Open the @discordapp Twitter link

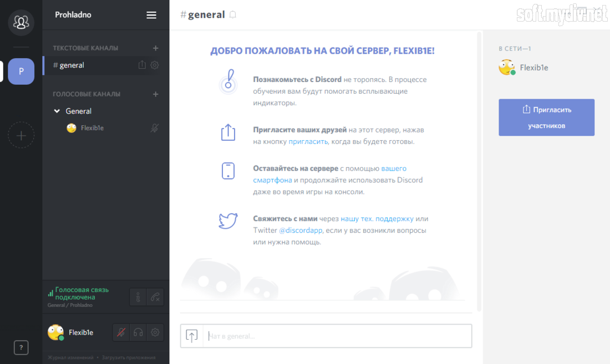click(301, 230)
